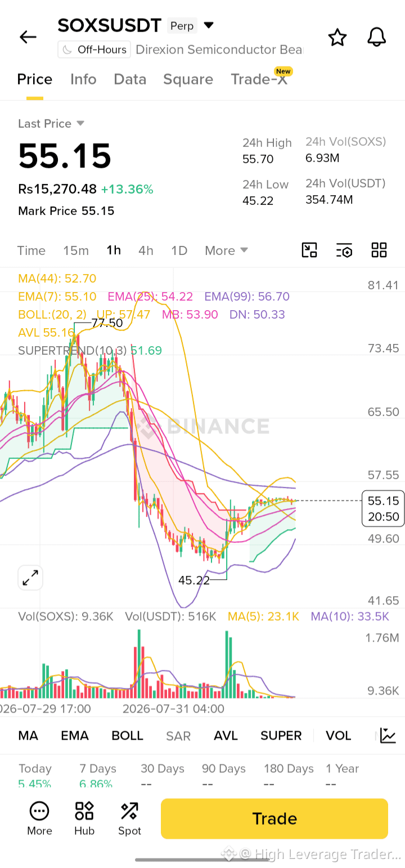Open indicator settings chart icon

coord(388,735)
